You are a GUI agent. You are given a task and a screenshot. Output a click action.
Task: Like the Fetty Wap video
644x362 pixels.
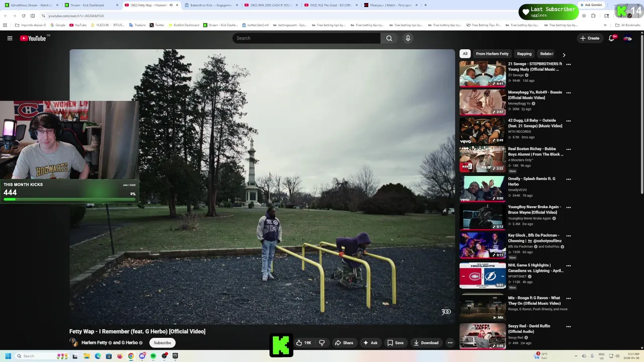303,343
